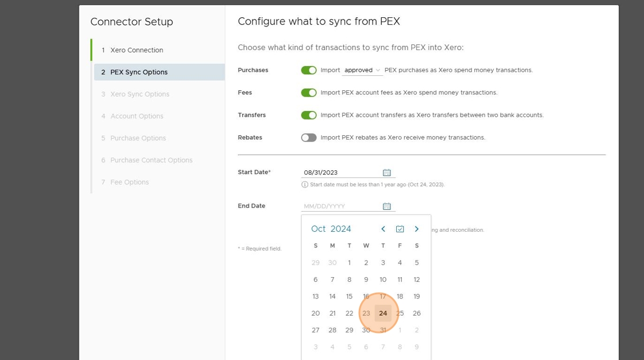The image size is (644, 360).
Task: Jump to today using calendar icon
Action: pyautogui.click(x=400, y=229)
